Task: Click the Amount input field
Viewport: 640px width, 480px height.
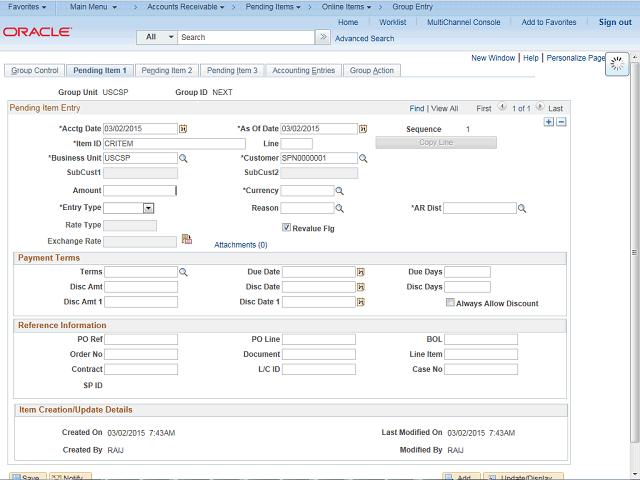Action: [140, 190]
